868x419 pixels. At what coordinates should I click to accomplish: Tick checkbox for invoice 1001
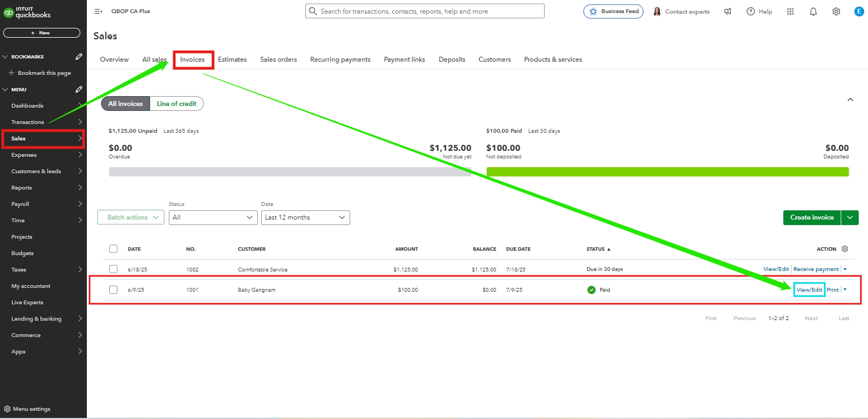(x=113, y=290)
